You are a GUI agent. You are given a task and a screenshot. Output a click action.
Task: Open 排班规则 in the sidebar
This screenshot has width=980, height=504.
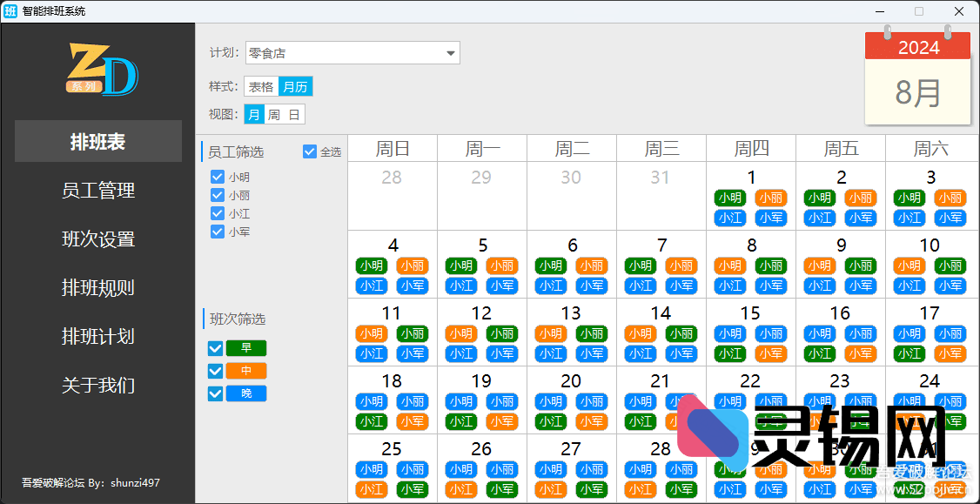click(98, 288)
